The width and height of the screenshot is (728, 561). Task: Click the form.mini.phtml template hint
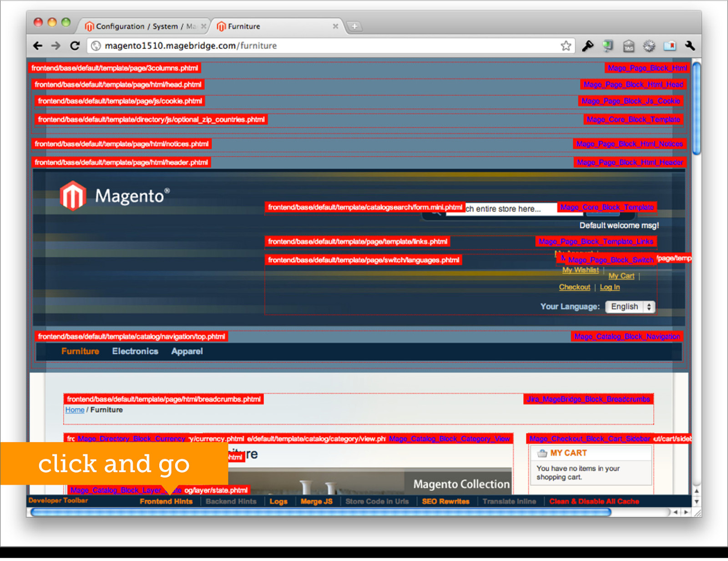[365, 207]
